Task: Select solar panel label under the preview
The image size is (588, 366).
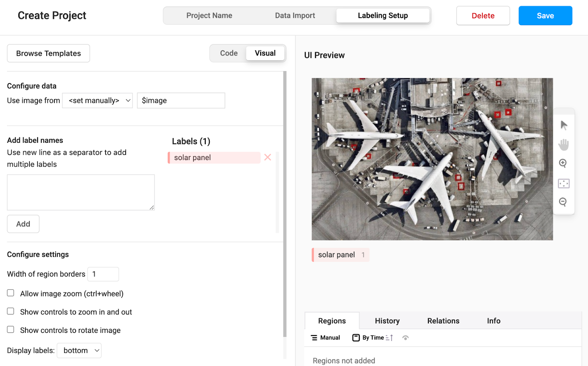Action: (x=340, y=255)
